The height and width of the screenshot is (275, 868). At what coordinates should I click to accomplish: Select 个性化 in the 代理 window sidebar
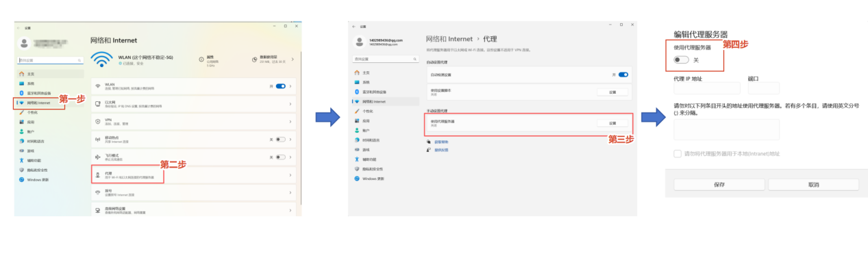click(385, 111)
